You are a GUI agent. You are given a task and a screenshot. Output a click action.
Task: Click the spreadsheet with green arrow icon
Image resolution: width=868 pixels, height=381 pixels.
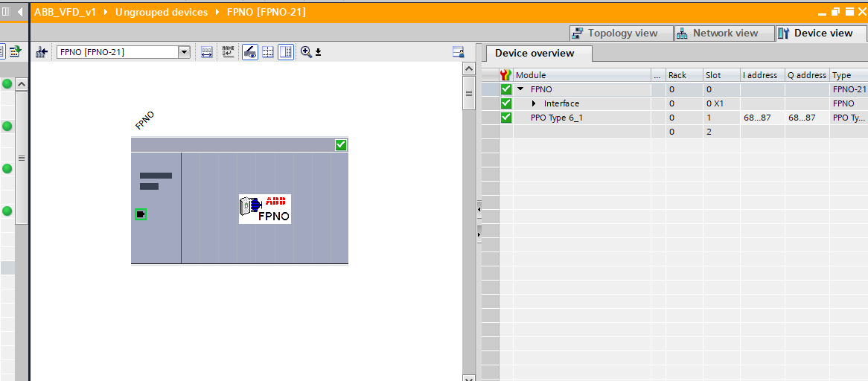pos(14,52)
